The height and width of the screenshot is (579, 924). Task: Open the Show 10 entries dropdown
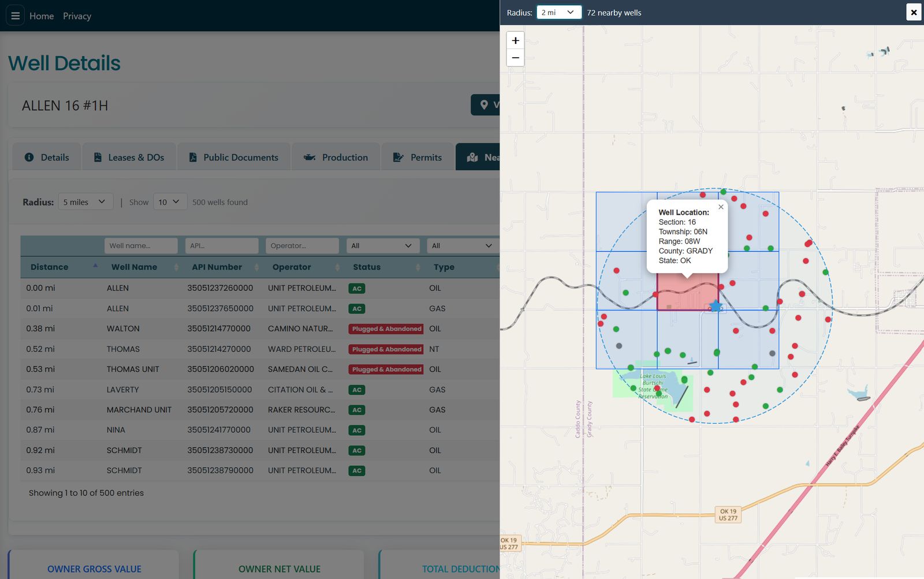170,201
